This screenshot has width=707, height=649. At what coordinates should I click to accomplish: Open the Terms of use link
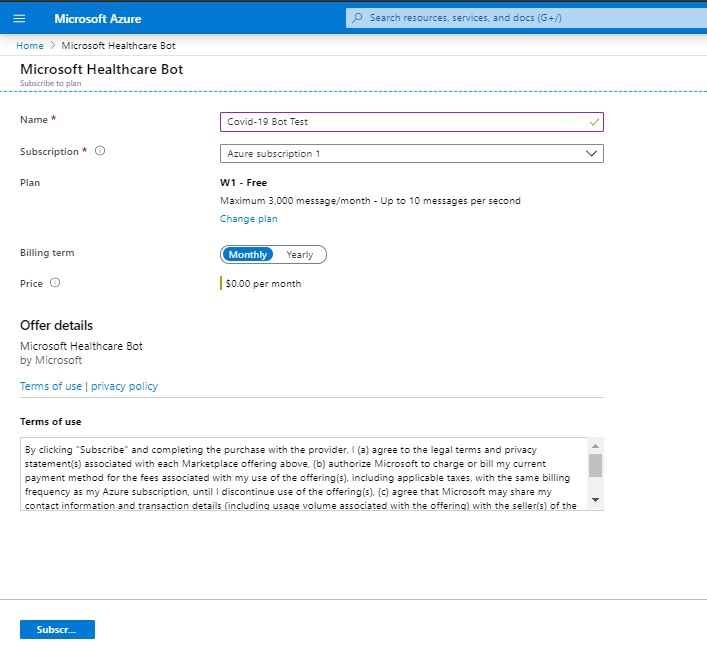[51, 386]
